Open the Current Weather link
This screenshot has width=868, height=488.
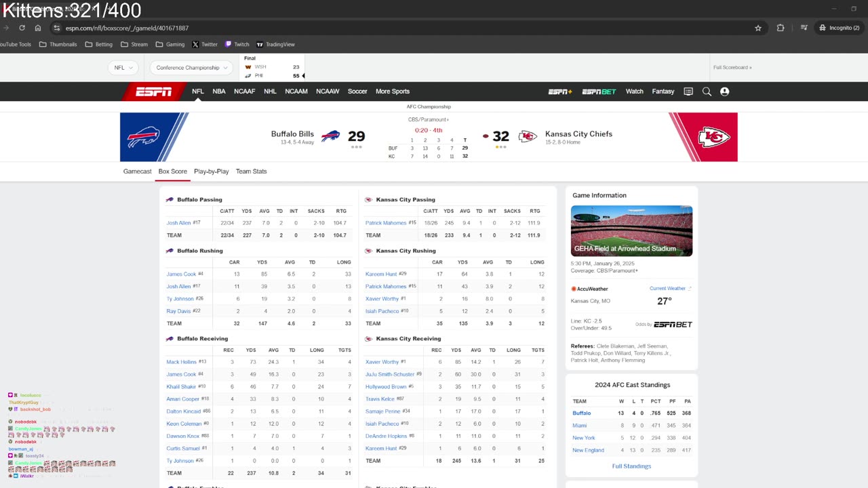tap(667, 289)
